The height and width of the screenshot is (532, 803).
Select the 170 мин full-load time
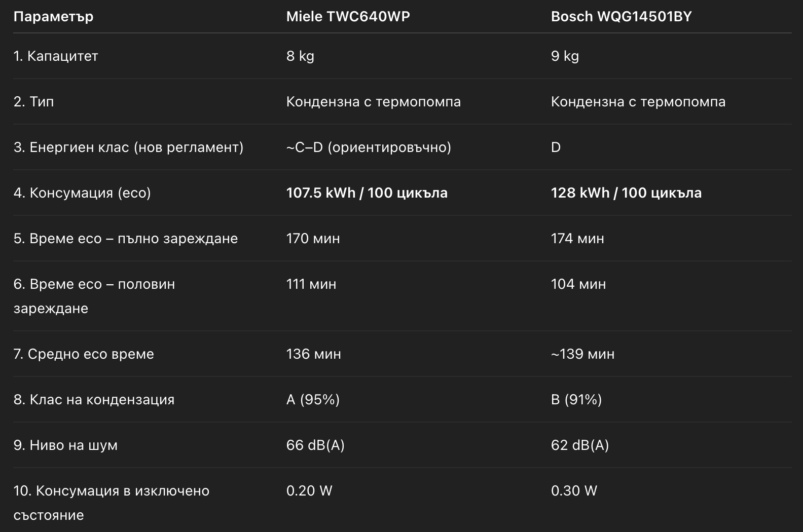point(313,239)
